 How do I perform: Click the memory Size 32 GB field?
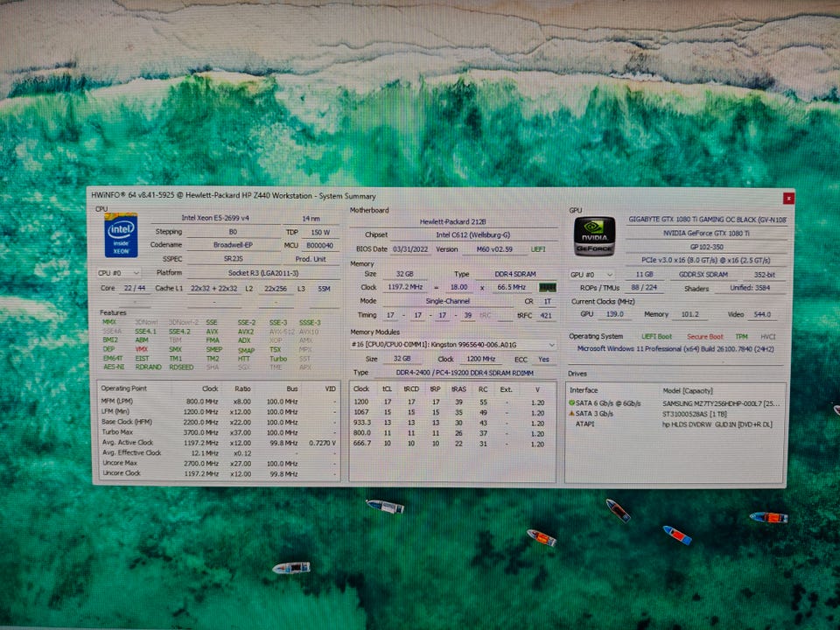[x=404, y=274]
